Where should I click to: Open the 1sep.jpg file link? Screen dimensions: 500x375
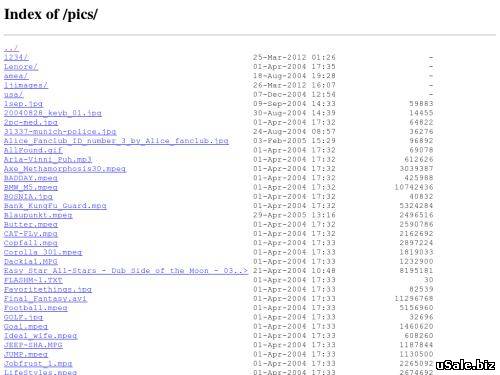(x=23, y=104)
